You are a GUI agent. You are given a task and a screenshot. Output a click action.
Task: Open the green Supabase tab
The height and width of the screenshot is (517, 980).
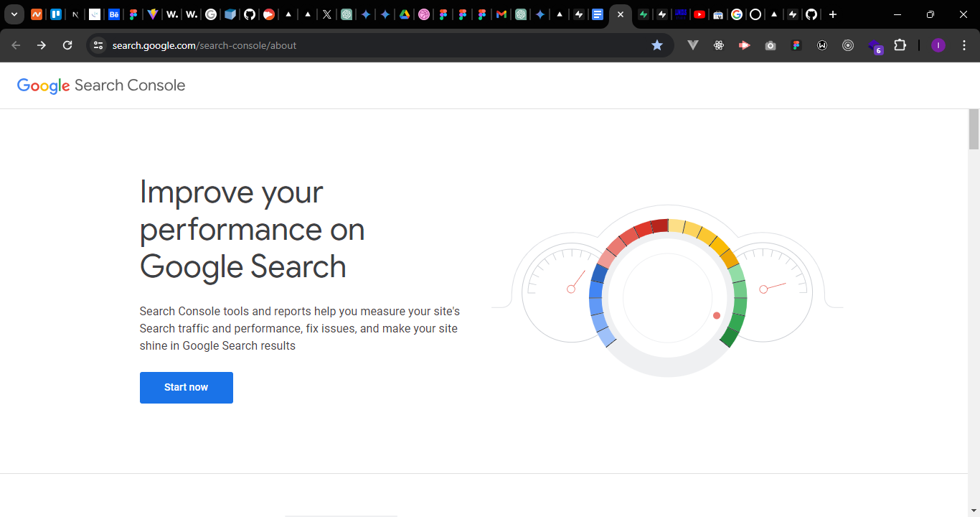(644, 14)
